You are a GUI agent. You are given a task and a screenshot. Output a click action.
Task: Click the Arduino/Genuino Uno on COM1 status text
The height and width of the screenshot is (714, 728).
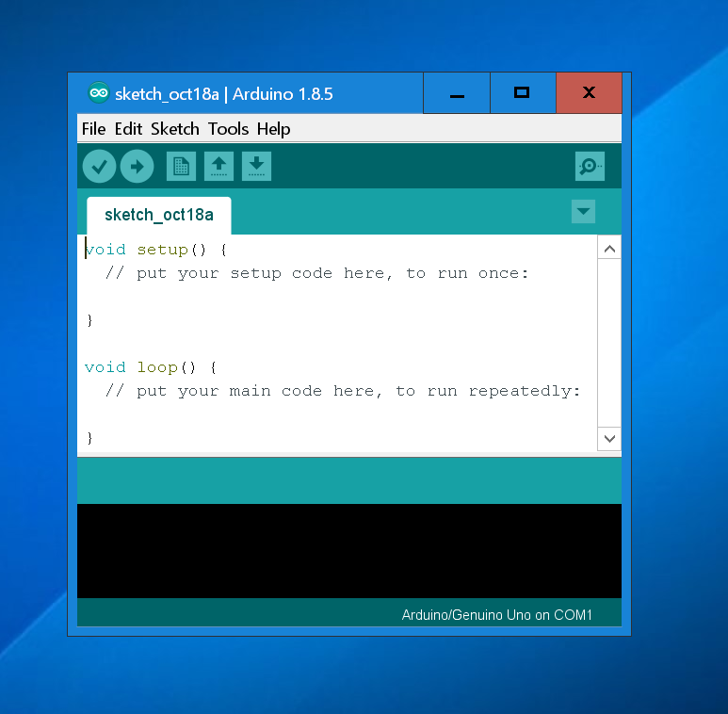[x=496, y=615]
